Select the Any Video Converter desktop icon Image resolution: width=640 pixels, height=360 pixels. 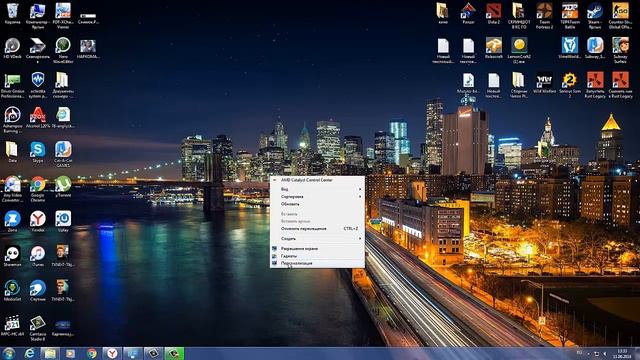coord(12,189)
